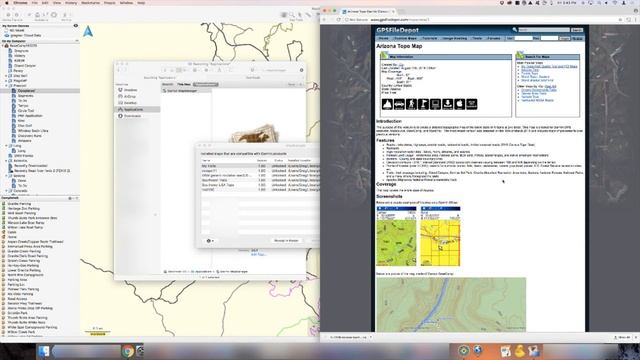The height and width of the screenshot is (360, 640).
Task: Select the Arizona Topo Map browser tab
Action: coord(368,11)
